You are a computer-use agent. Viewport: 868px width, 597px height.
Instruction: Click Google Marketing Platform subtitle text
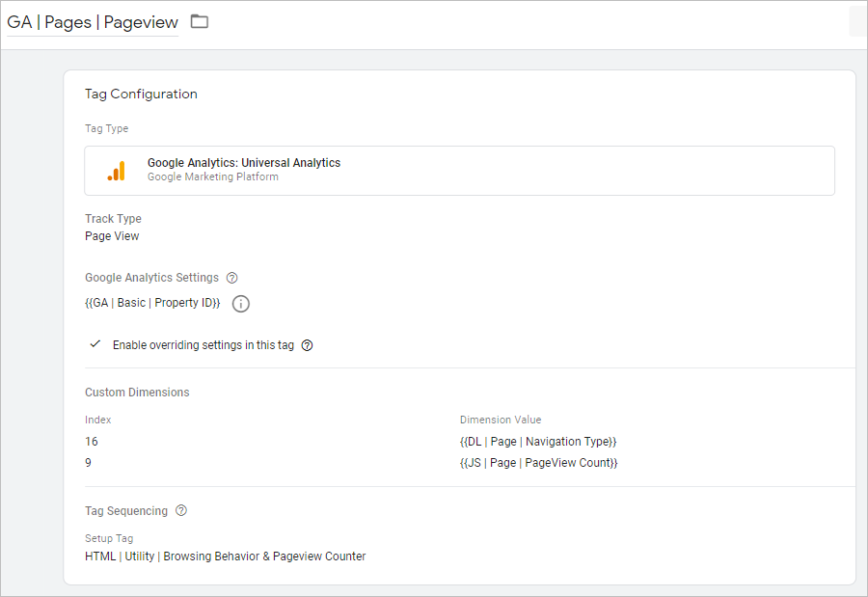pos(213,176)
